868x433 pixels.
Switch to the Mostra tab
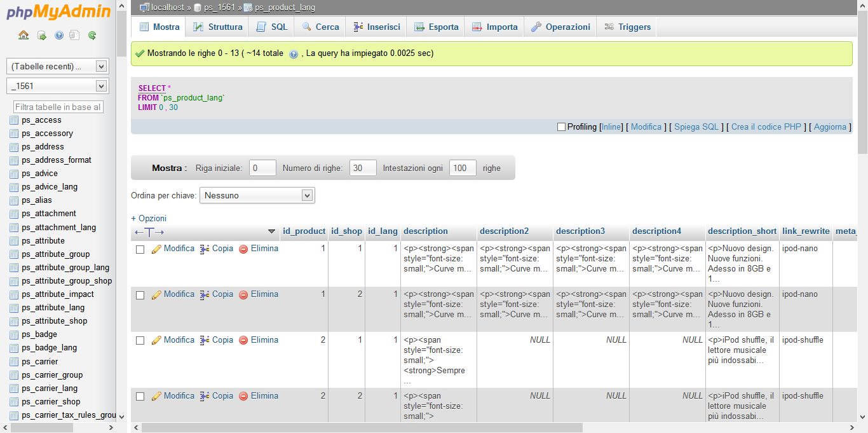(158, 27)
